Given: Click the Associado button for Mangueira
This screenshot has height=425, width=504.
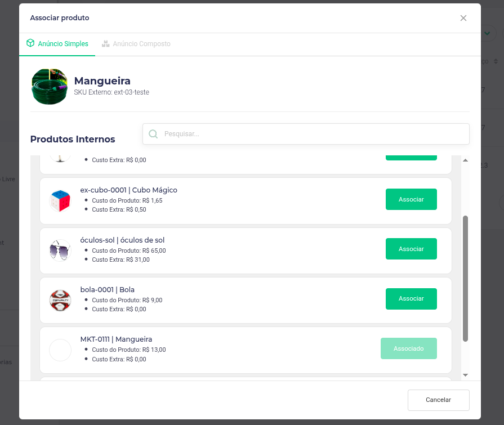Looking at the screenshot, I should coord(408,348).
